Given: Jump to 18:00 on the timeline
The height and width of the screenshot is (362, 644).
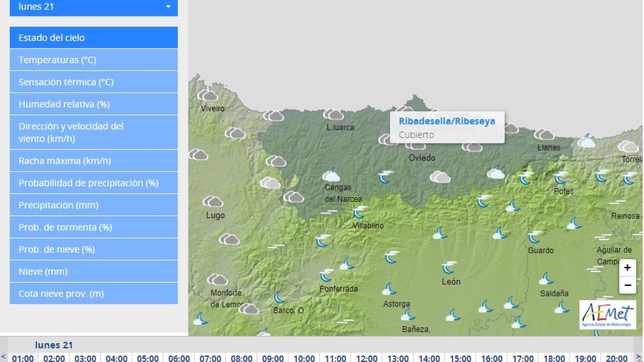Looking at the screenshot, I should pos(554,358).
